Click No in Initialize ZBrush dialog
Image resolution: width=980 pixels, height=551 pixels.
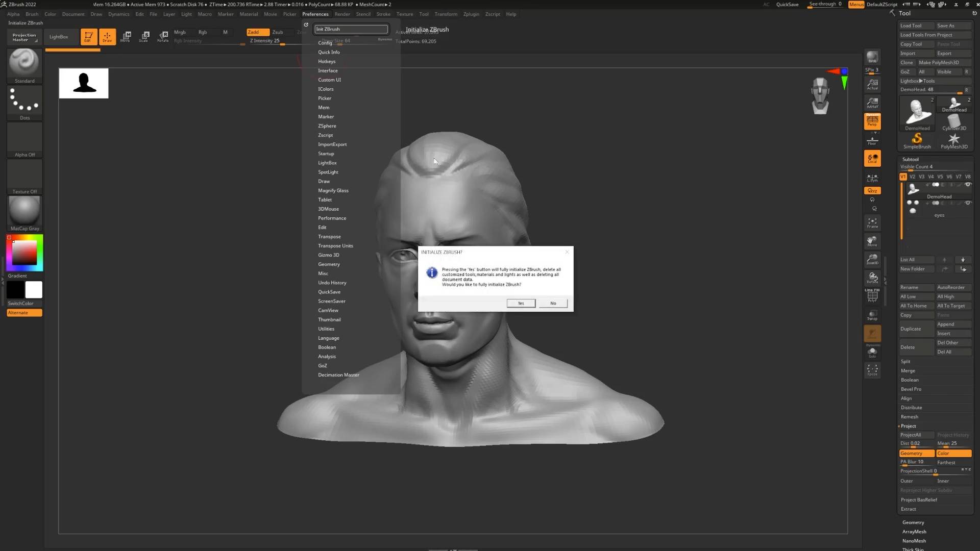coord(553,303)
